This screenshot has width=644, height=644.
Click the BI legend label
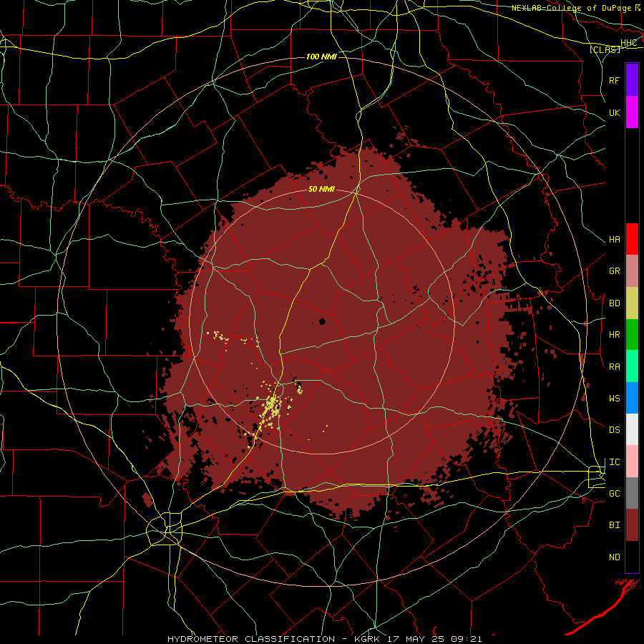coord(614,525)
